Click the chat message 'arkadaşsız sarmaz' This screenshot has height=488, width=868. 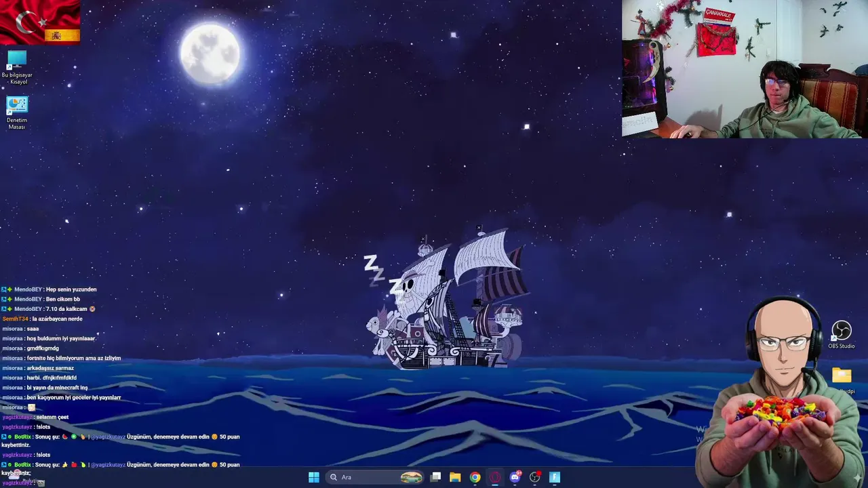(x=50, y=368)
